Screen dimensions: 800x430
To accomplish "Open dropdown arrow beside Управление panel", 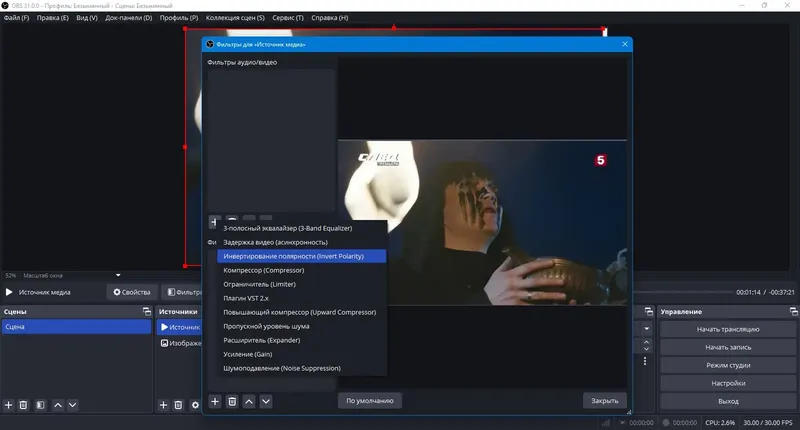I will 647,329.
